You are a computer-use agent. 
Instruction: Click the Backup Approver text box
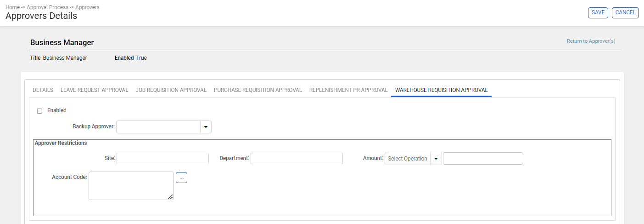click(158, 127)
